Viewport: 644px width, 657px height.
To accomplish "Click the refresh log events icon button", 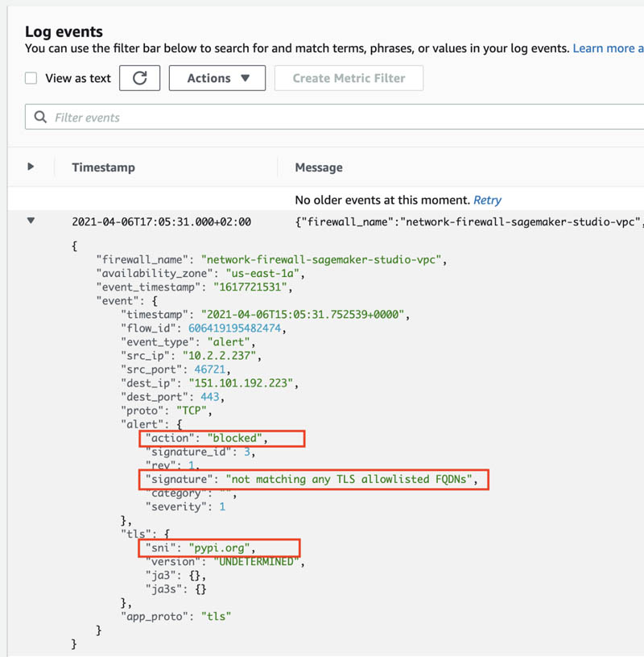I will point(139,78).
